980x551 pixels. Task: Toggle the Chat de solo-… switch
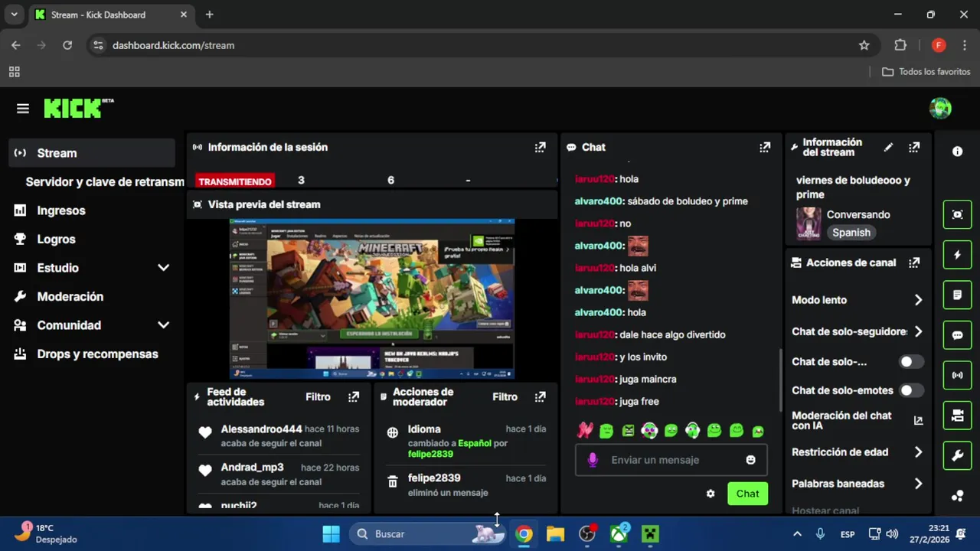(x=911, y=361)
